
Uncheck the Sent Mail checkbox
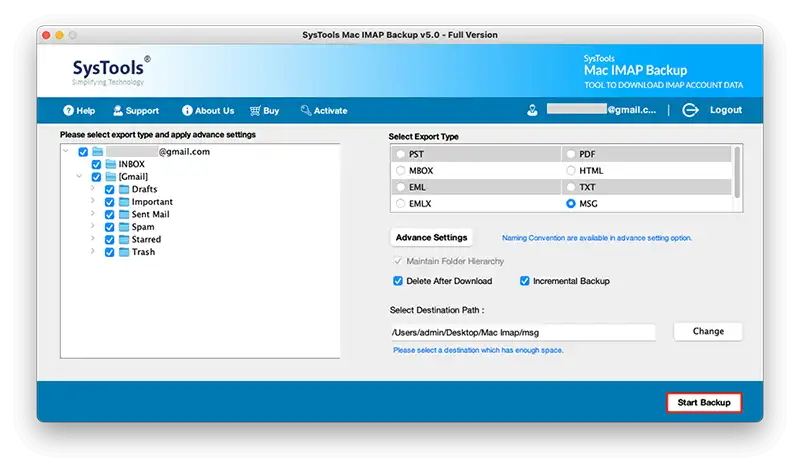click(110, 214)
